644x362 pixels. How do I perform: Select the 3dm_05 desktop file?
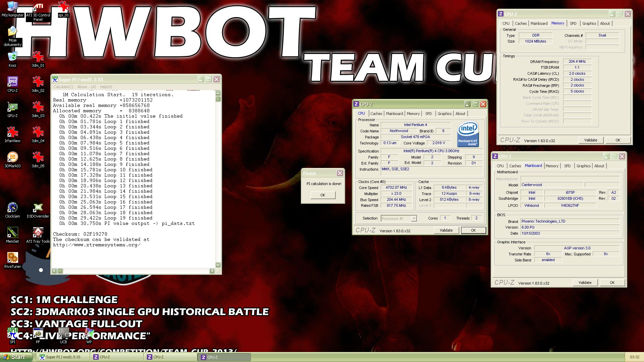pos(38,160)
